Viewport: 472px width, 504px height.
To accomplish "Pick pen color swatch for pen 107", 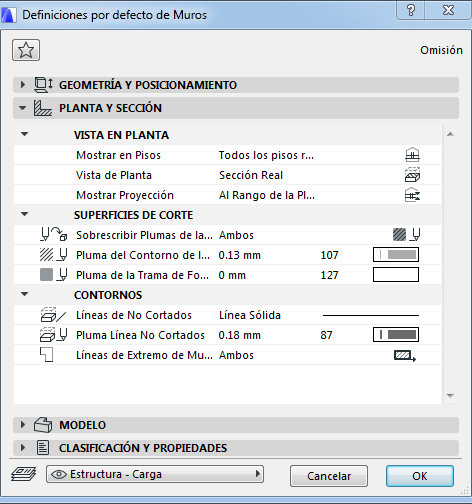I will coord(396,255).
